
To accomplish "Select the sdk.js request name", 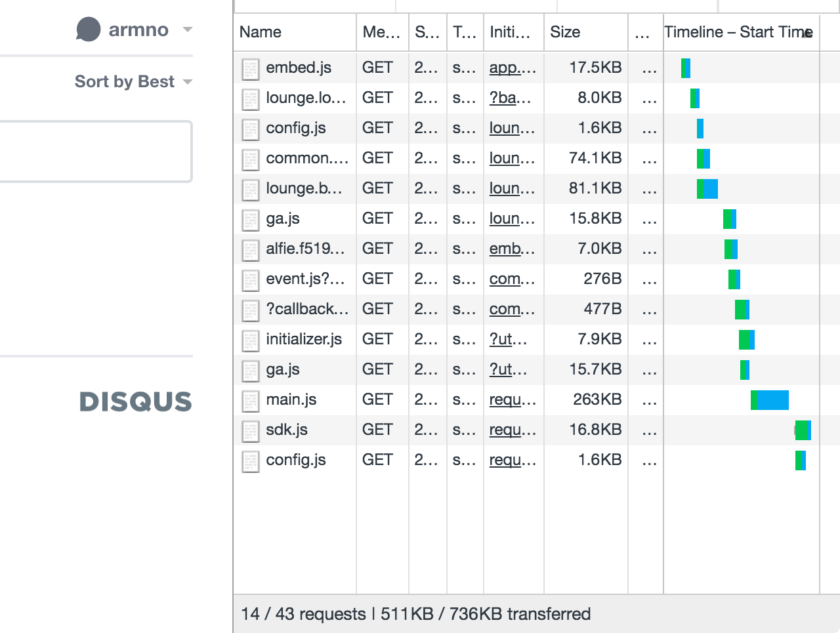I will [x=287, y=430].
